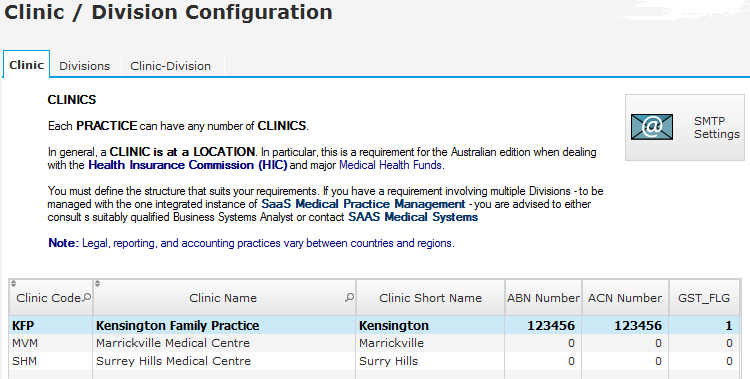Click the Clinic Name column search magnifier
This screenshot has height=379, width=750.
point(350,298)
